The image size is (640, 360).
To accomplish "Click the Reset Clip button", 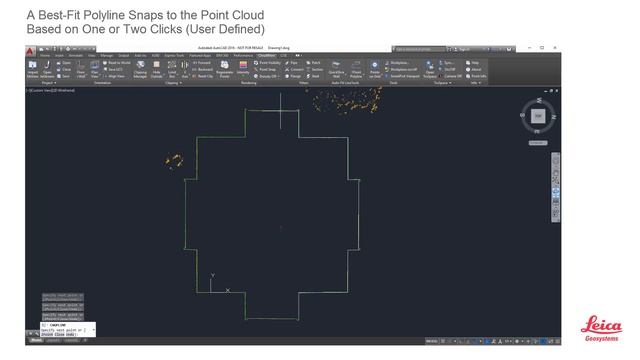I will [x=202, y=76].
